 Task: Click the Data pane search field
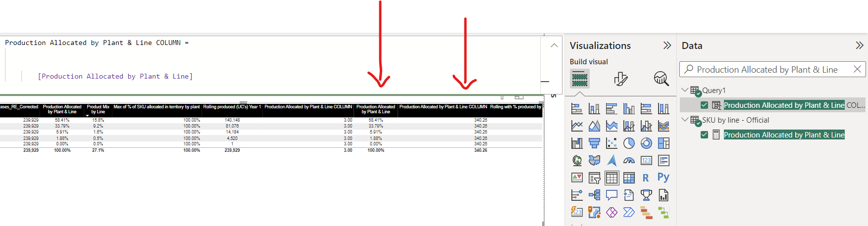(x=772, y=69)
